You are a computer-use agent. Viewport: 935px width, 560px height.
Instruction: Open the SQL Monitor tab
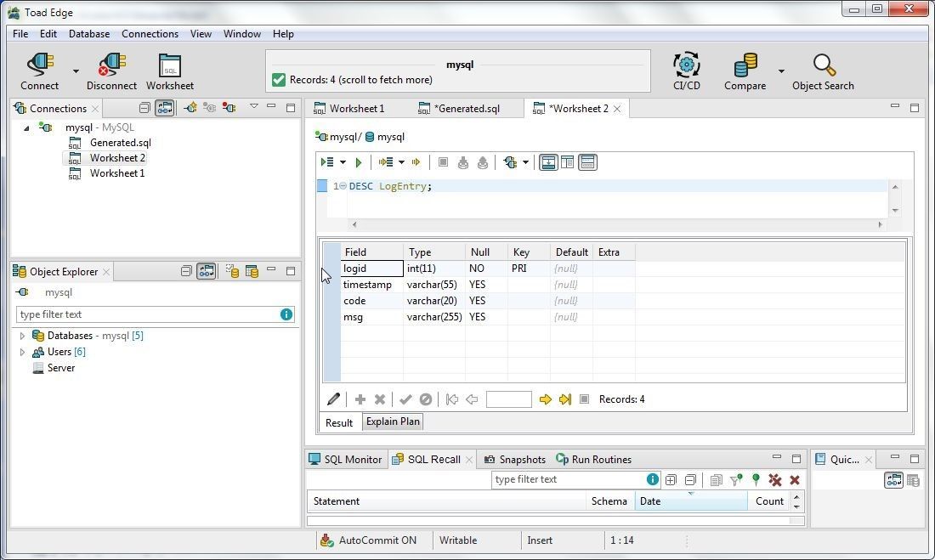(345, 459)
